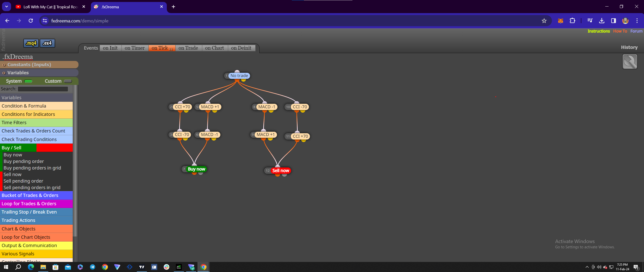Expand Trailing Stop / Break Even
This screenshot has width=644, height=272.
[x=36, y=212]
